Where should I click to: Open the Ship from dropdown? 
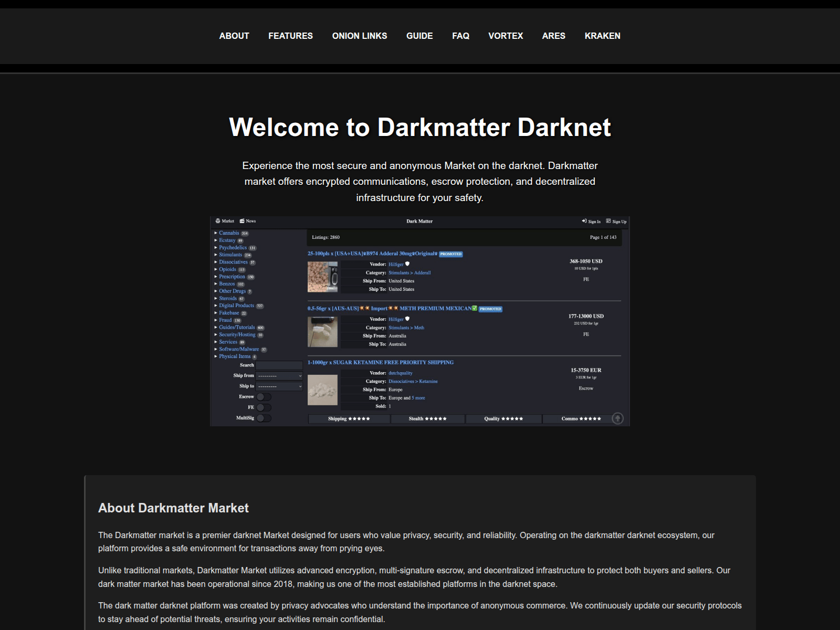279,376
